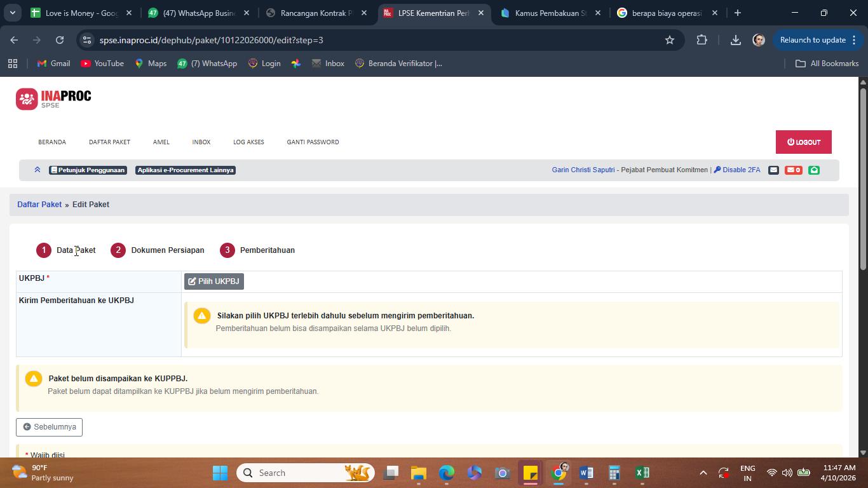This screenshot has height=488, width=868.
Task: Open AMEL menu item
Action: click(x=161, y=142)
